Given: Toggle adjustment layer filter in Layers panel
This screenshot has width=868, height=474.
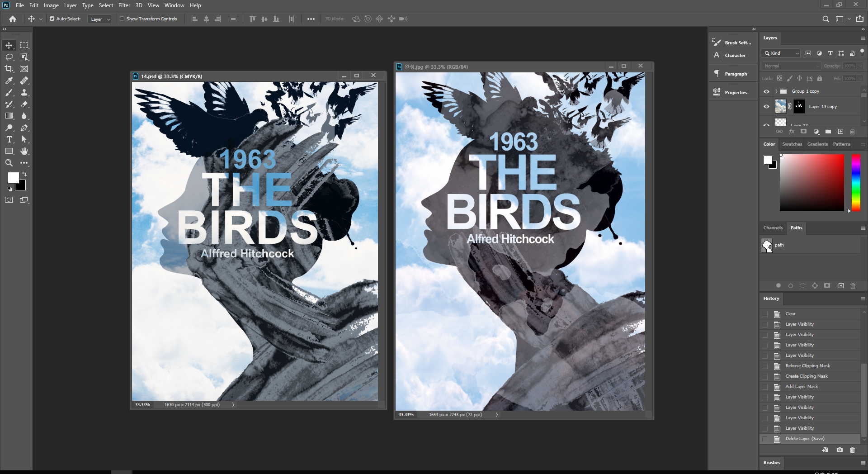Looking at the screenshot, I should click(820, 53).
